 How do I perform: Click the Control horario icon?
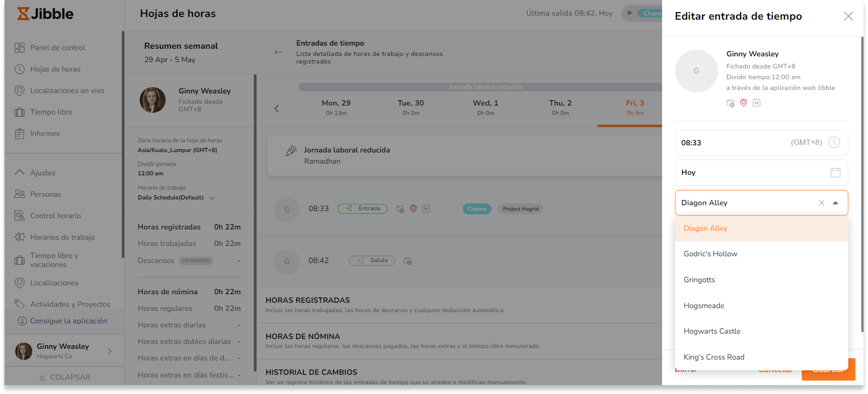tap(19, 216)
